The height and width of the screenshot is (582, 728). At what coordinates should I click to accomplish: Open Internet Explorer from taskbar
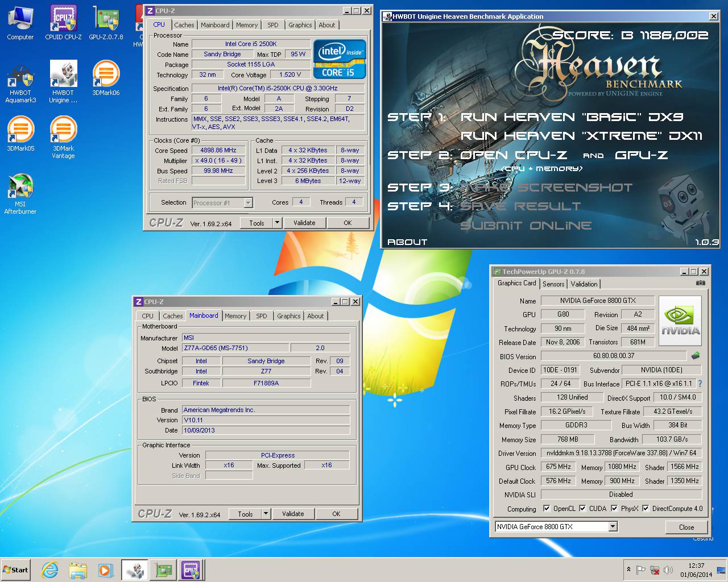coord(50,569)
